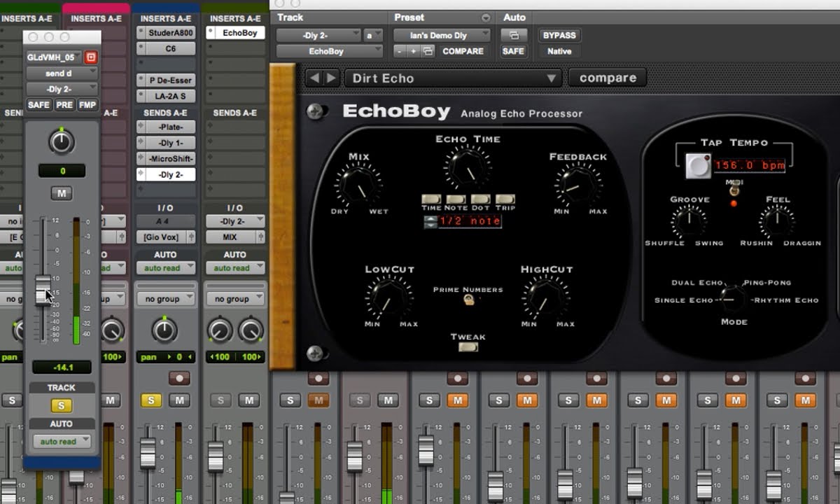Screen dimensions: 840x504
Task: Open the -Dly 2- track selector in plugin header
Action: pyautogui.click(x=318, y=35)
